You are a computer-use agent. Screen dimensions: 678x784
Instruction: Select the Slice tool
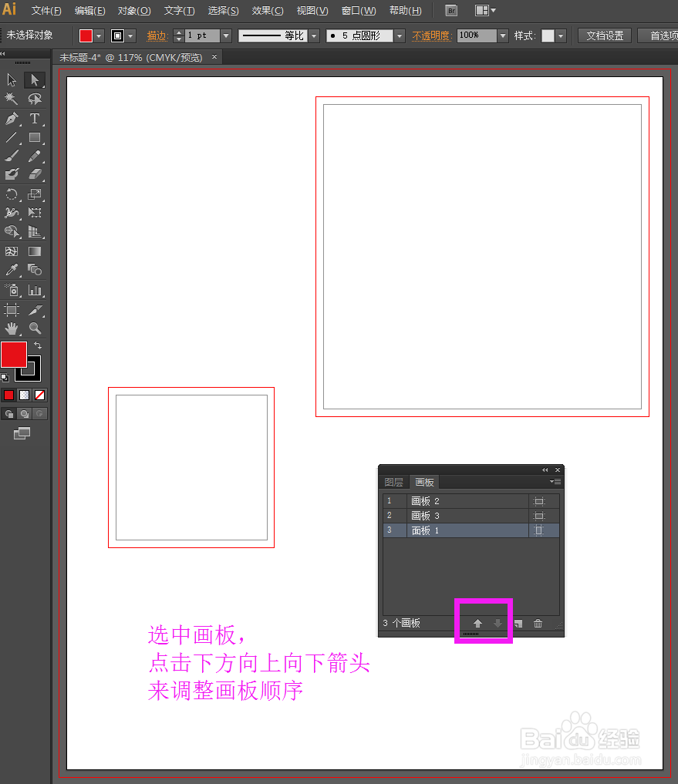pos(34,310)
